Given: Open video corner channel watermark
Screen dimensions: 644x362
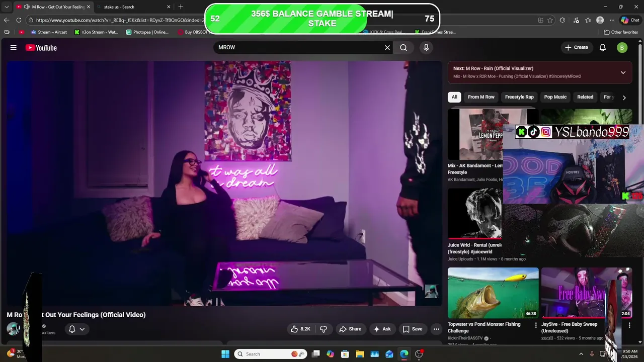Looking at the screenshot, I should coord(431,292).
